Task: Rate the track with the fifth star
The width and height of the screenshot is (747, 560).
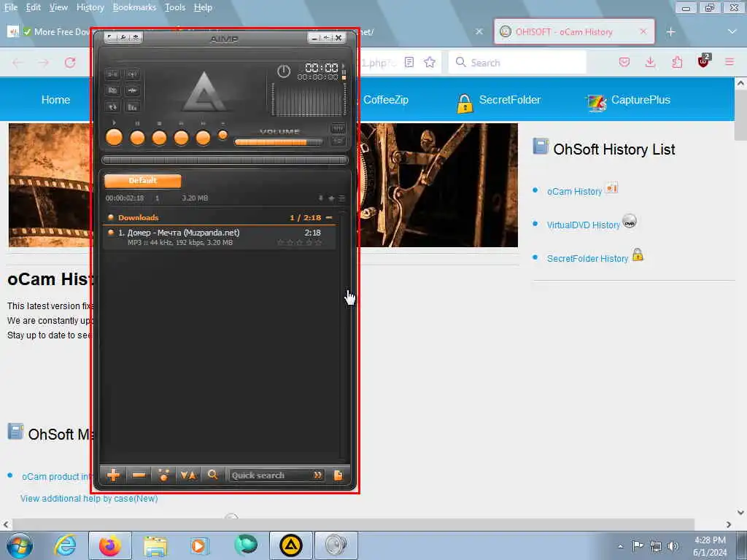Action: click(x=318, y=243)
